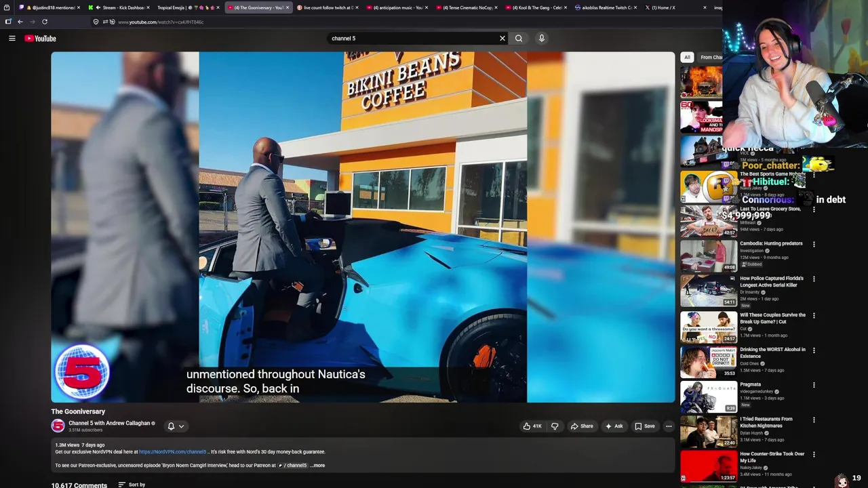Switch to 'Tropical Emojis' browser tab
The height and width of the screenshot is (488, 868).
click(189, 7)
